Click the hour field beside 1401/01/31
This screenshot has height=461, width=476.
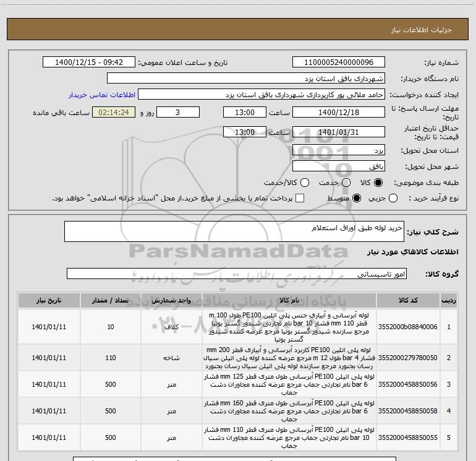coord(245,132)
